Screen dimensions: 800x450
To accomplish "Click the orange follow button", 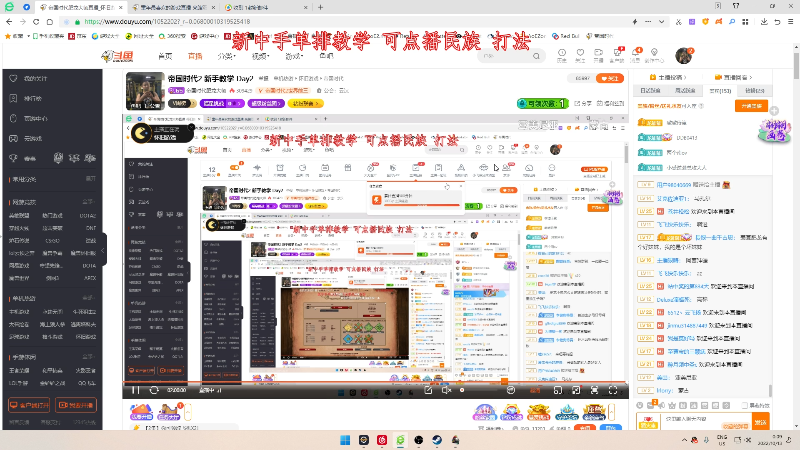I will [610, 79].
